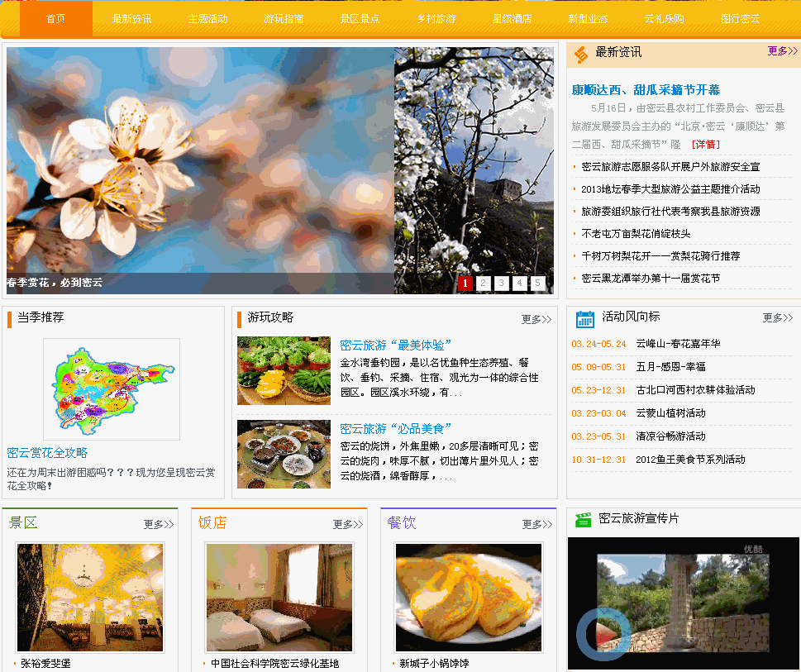The image size is (801, 672).
Task: Play the 密云旅游宣传片 video
Action: pyautogui.click(x=603, y=634)
